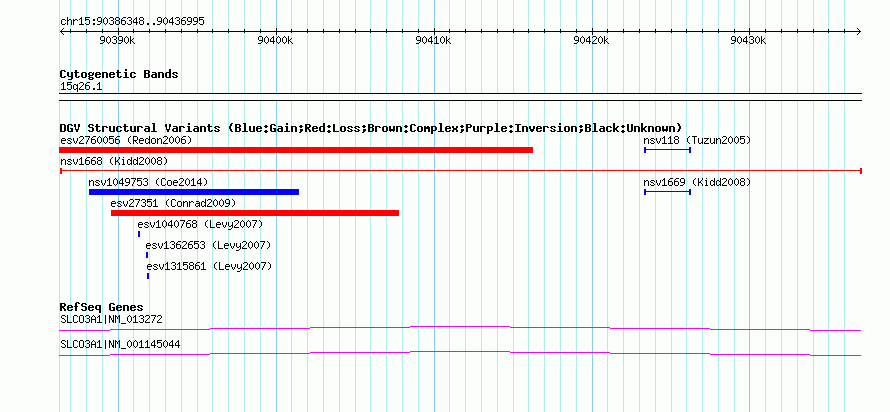The image size is (890, 412).
Task: Select the esv27351 (Conrad2009) label
Action: point(173,203)
